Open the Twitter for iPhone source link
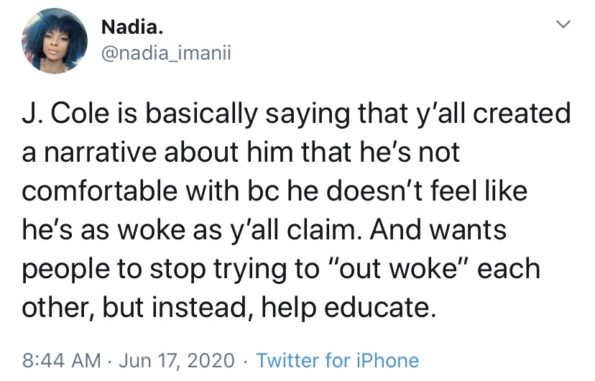The image size is (595, 381). [338, 360]
